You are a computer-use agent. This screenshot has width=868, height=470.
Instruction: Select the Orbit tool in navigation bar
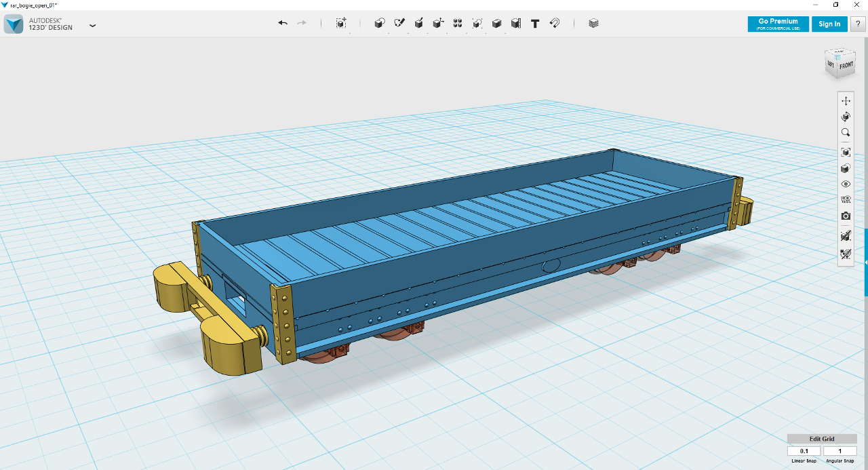846,117
